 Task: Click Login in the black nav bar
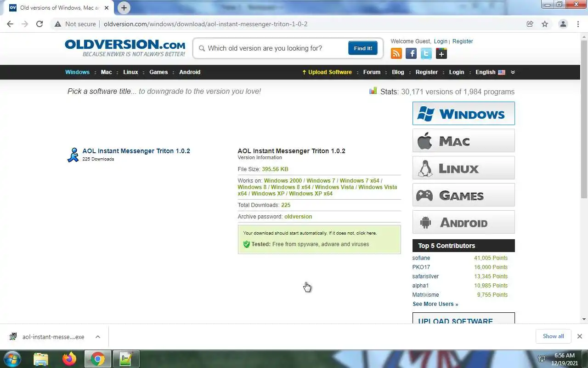pos(457,72)
